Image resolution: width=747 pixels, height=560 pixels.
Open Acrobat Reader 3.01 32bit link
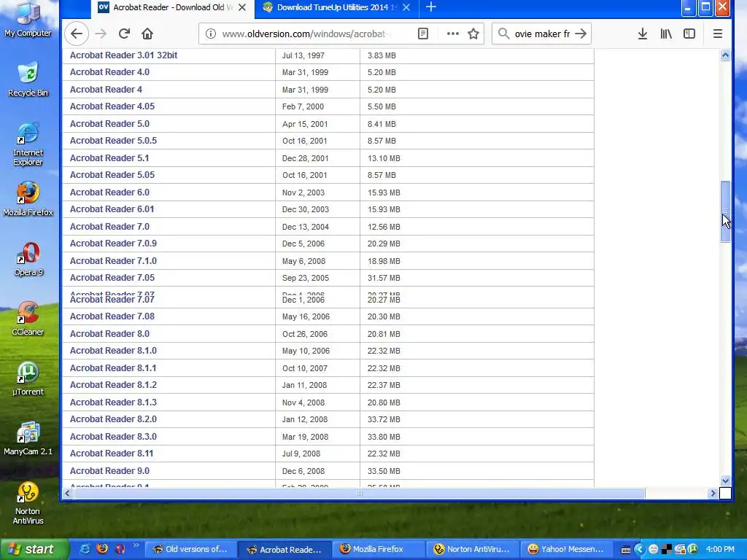point(123,55)
